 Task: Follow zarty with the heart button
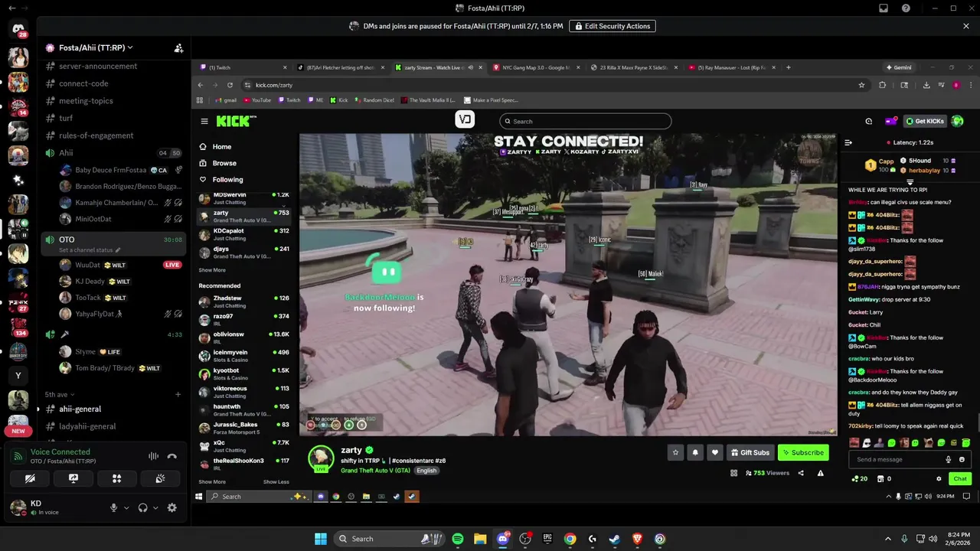pyautogui.click(x=715, y=453)
